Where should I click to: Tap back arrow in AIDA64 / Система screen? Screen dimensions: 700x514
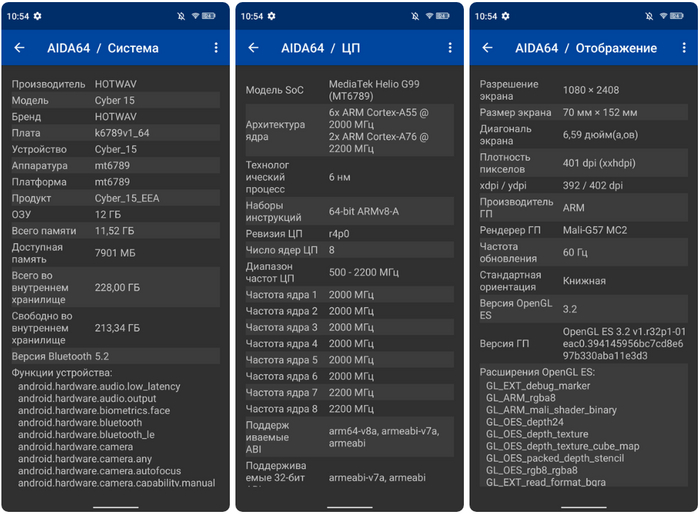(x=19, y=48)
